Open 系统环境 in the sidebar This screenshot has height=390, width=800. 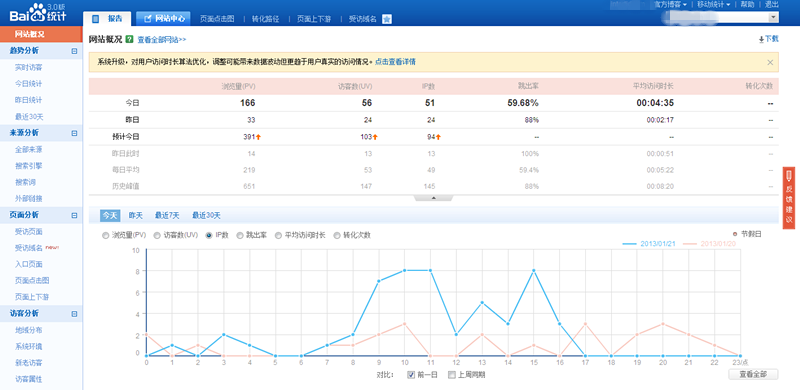point(29,347)
